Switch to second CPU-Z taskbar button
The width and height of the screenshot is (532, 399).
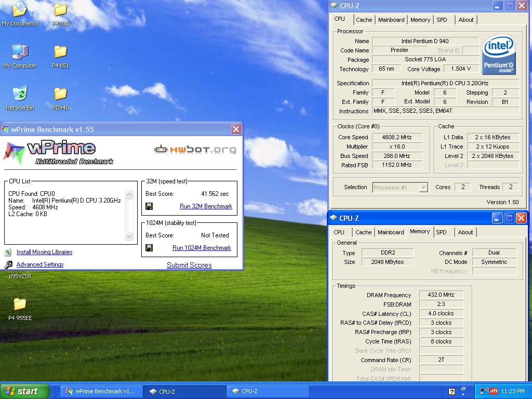click(x=267, y=391)
